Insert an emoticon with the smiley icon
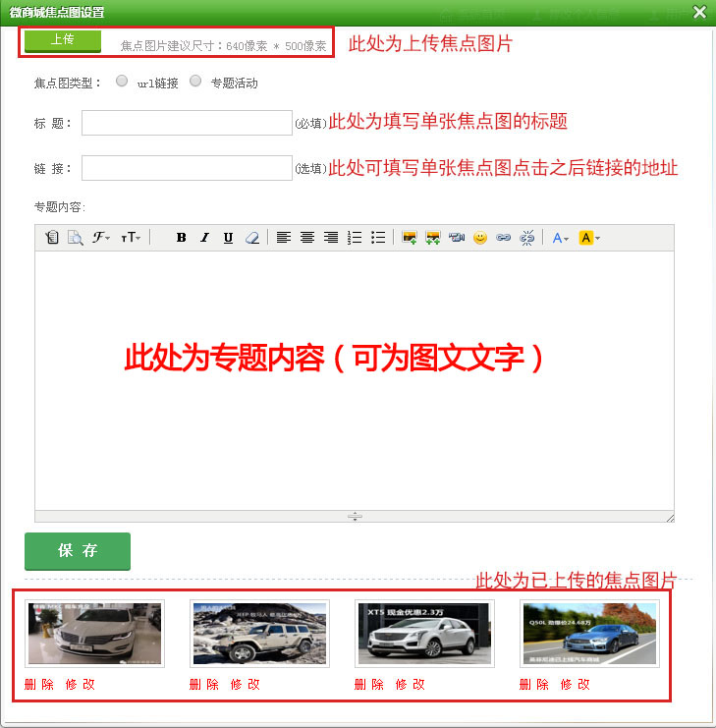 tap(479, 238)
